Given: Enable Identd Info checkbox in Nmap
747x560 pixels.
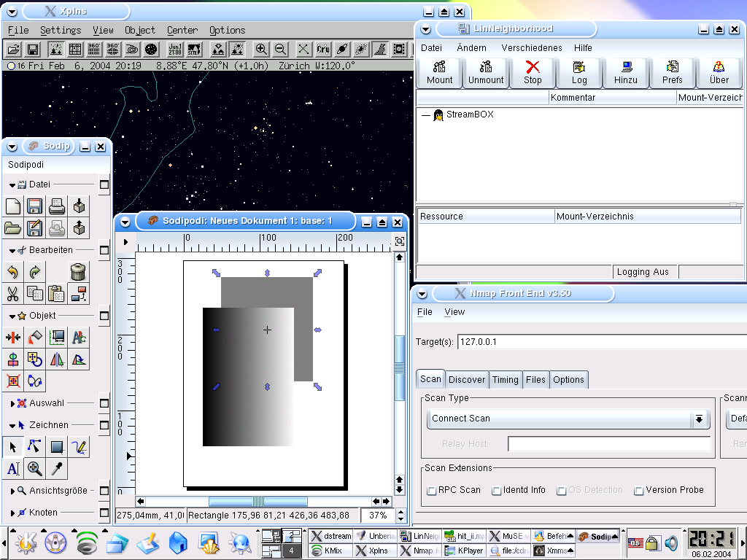Looking at the screenshot, I should click(496, 491).
